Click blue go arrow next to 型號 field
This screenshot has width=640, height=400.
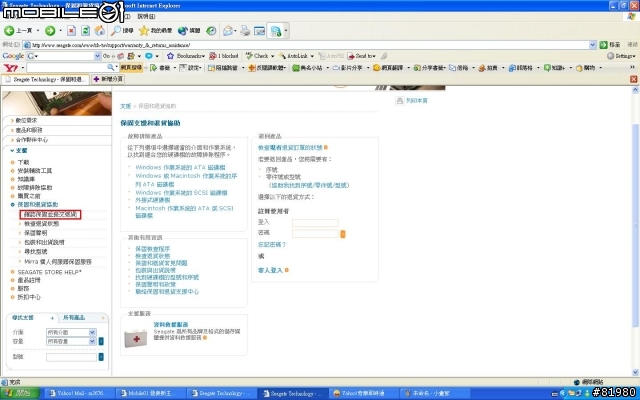click(101, 357)
